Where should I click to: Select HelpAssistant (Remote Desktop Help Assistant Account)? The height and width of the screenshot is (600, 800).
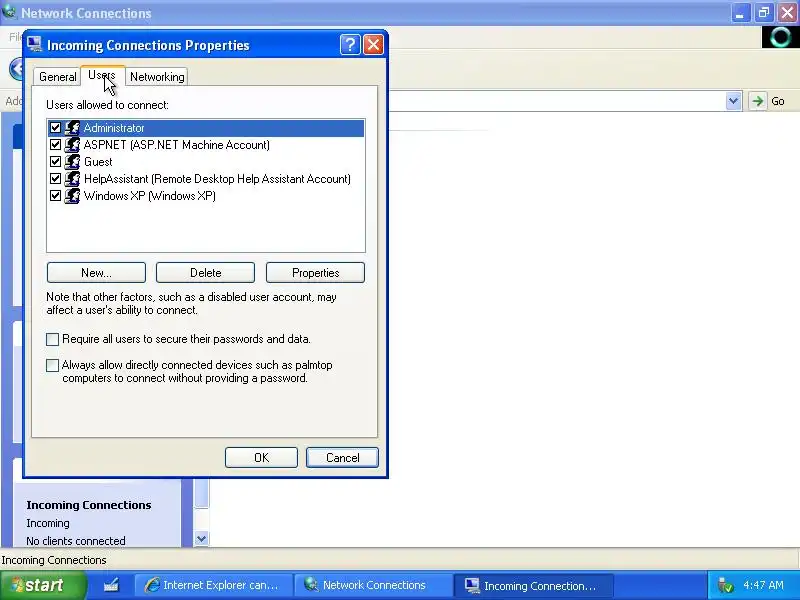click(x=217, y=179)
